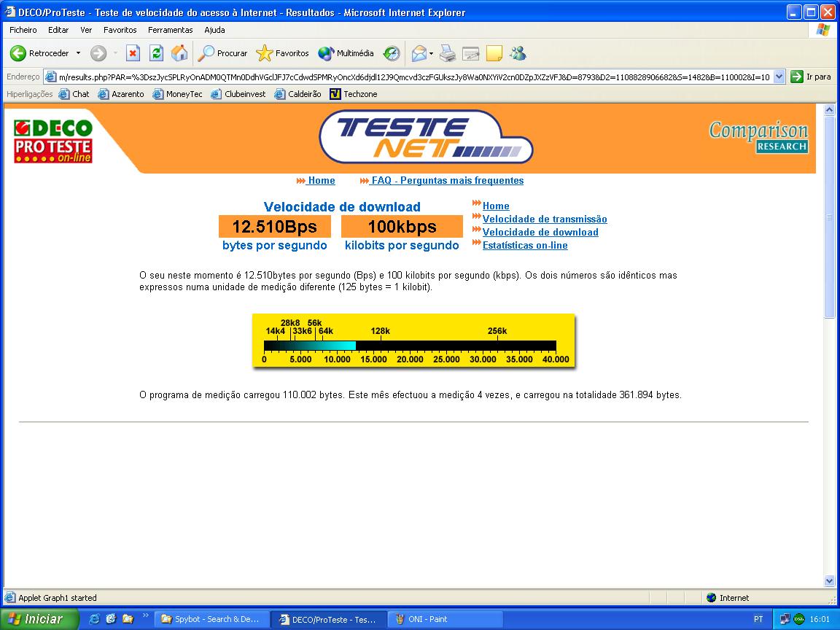840x630 pixels.
Task: Switch to ONI - Paint taskbar button
Action: point(446,619)
